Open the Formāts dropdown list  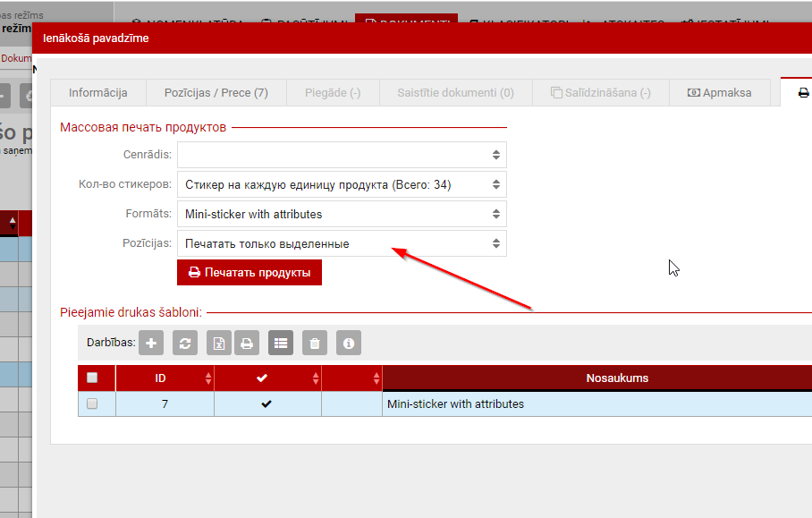342,215
